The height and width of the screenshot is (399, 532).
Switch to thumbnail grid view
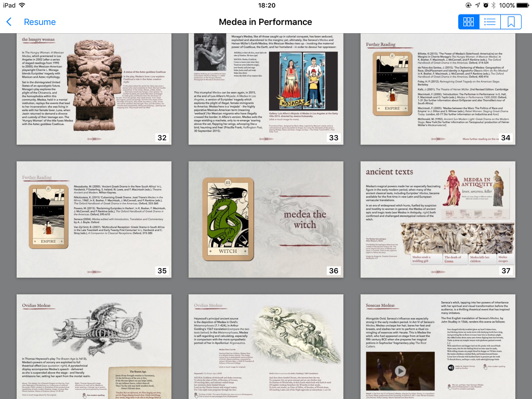pyautogui.click(x=469, y=22)
